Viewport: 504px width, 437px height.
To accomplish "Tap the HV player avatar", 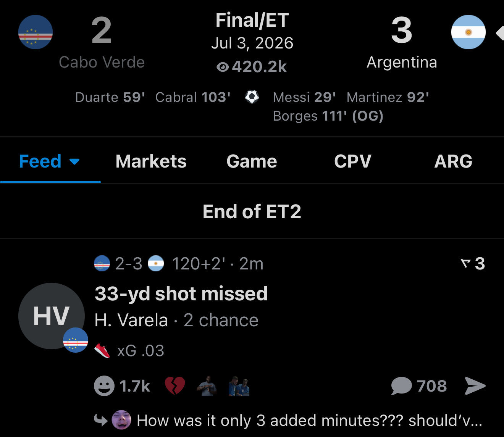I will pyautogui.click(x=51, y=316).
